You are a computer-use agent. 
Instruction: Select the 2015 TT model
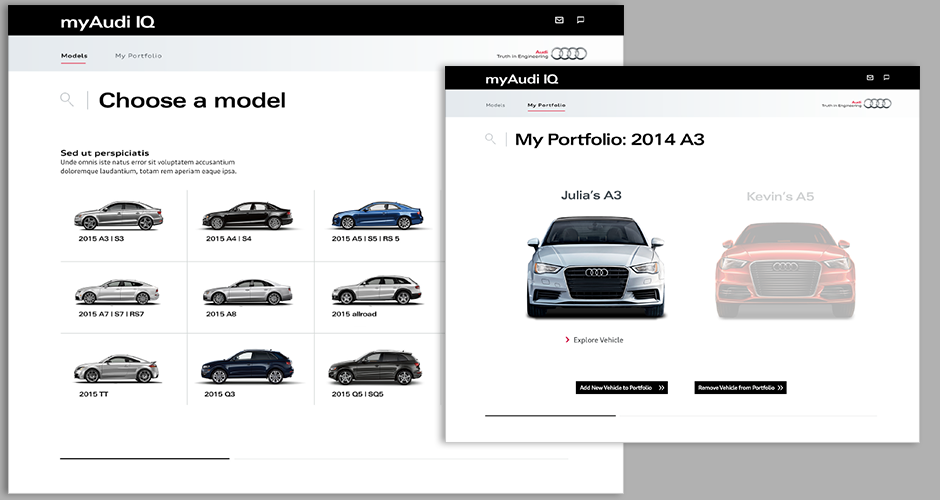(x=117, y=369)
